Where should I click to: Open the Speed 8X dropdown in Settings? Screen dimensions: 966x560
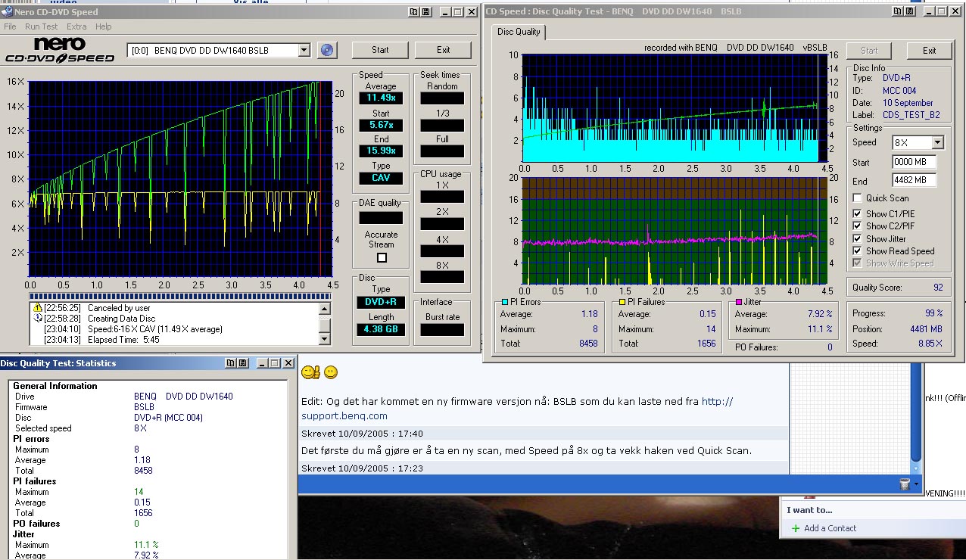pyautogui.click(x=938, y=142)
